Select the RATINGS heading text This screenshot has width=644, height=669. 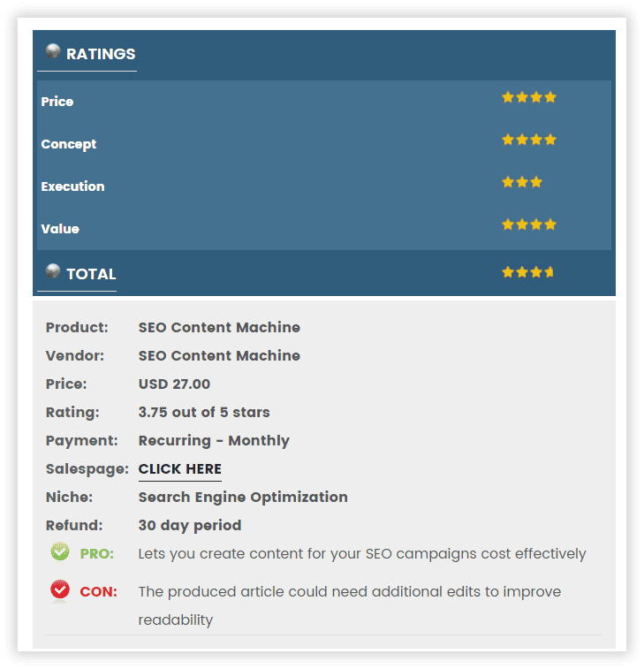(x=101, y=54)
